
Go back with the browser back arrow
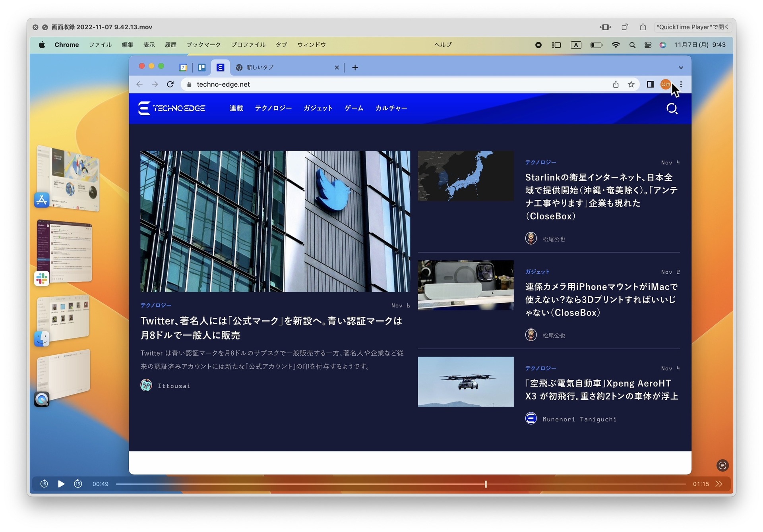[x=139, y=84]
